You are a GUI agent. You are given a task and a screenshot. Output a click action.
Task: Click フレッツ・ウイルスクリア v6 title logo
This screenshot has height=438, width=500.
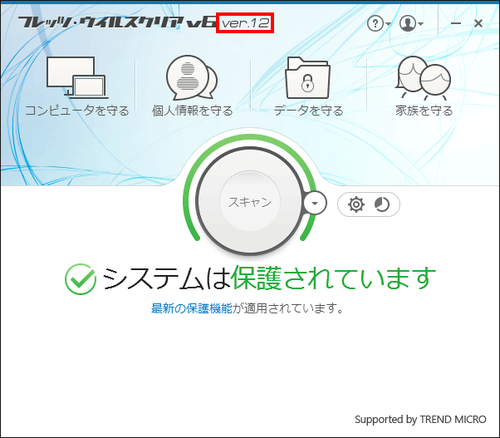(x=117, y=23)
